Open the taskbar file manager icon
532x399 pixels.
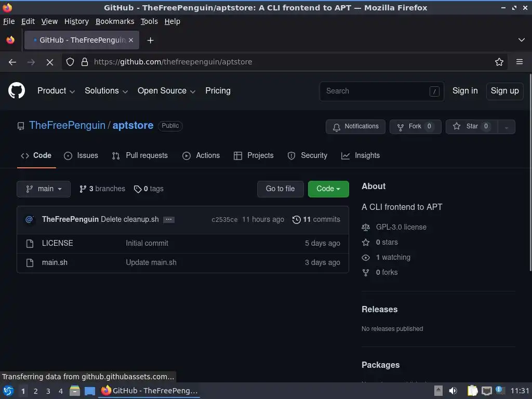[x=75, y=391]
